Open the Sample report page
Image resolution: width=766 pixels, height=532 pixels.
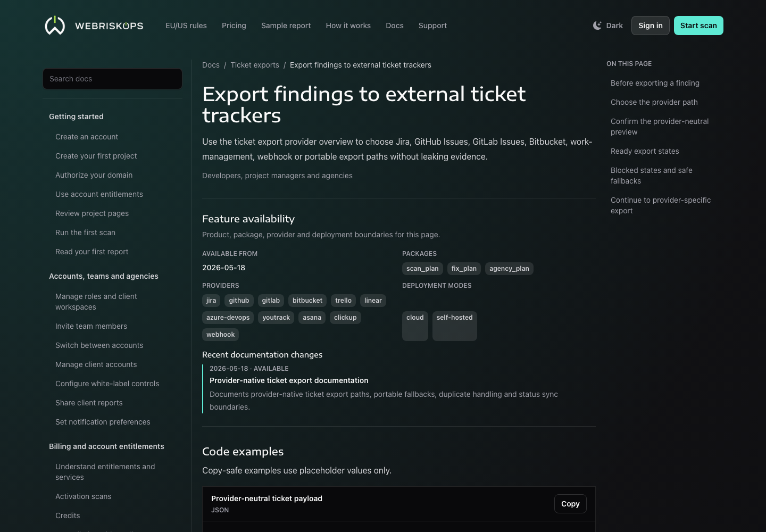[286, 26]
